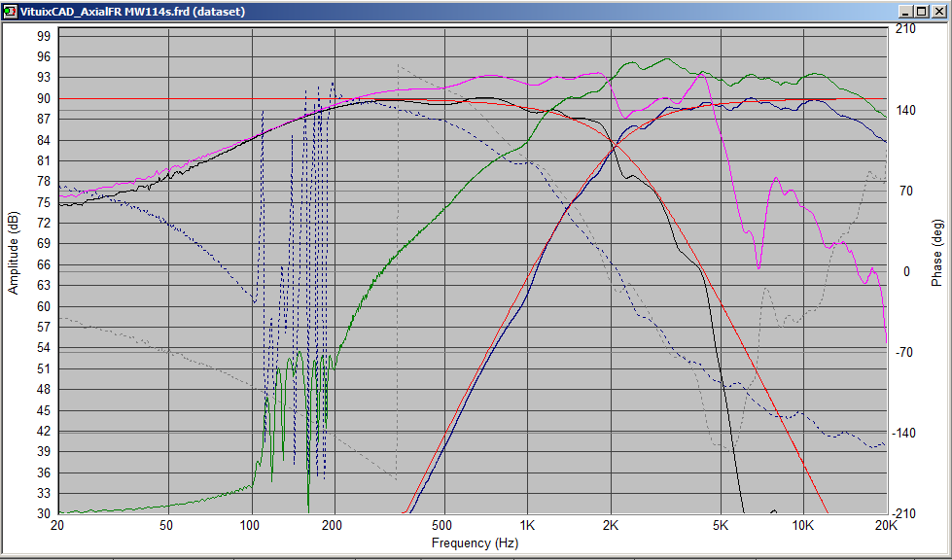Click the 'Frequency (Hz)' axis label

pyautogui.click(x=475, y=542)
